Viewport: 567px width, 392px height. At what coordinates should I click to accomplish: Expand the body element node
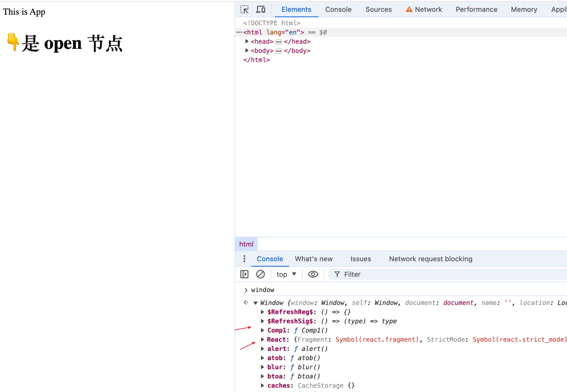pos(247,51)
